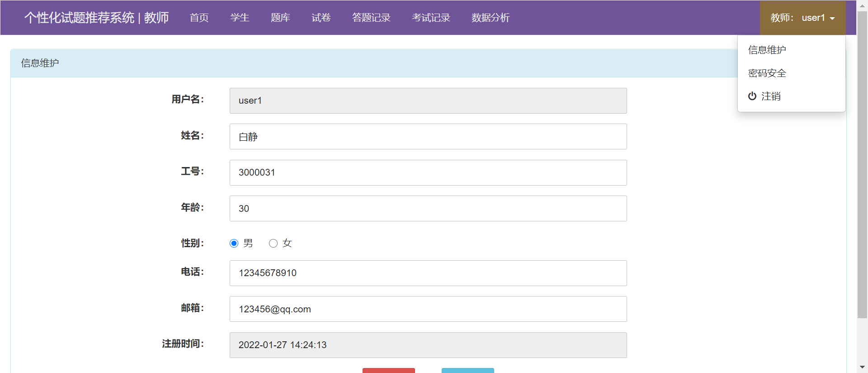
Task: Click the scrollbar down arrow
Action: pyautogui.click(x=862, y=367)
